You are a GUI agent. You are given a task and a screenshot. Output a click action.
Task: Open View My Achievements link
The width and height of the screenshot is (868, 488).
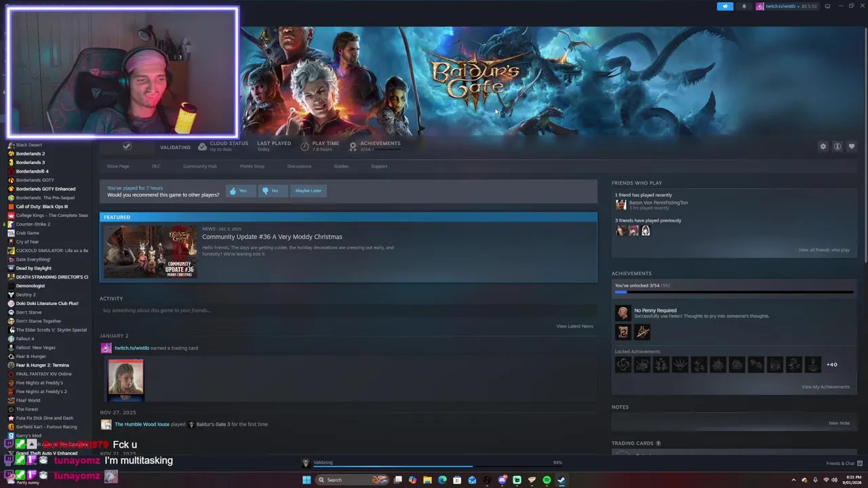825,387
